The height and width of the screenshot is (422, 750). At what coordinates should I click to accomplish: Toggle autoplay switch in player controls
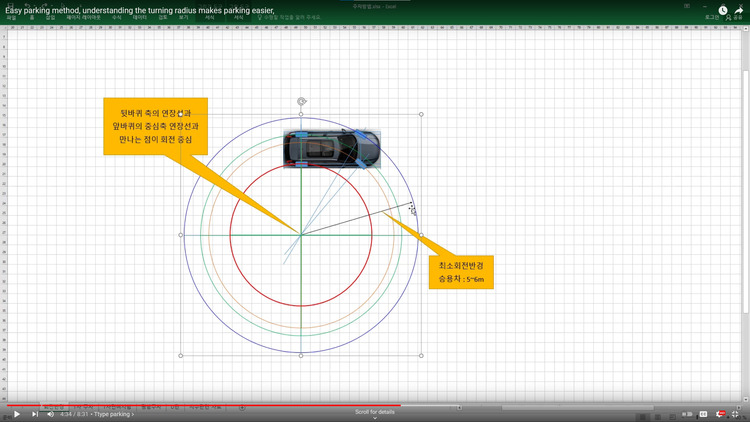point(687,414)
